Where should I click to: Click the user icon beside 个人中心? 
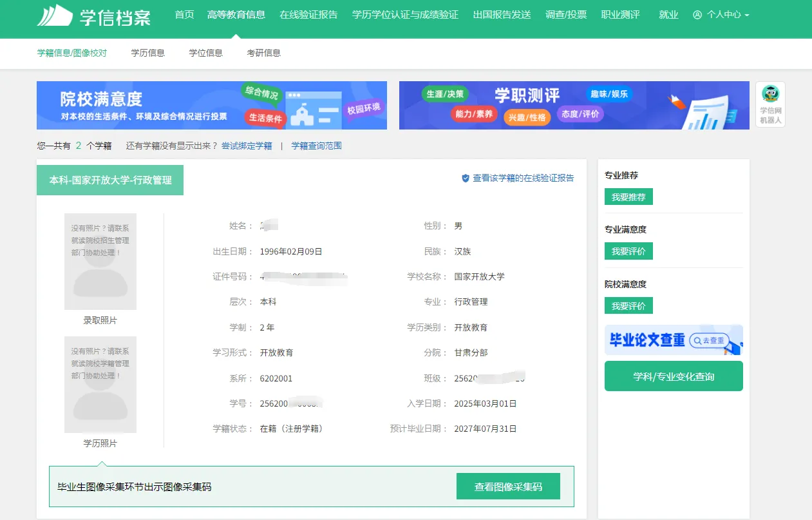pyautogui.click(x=697, y=15)
